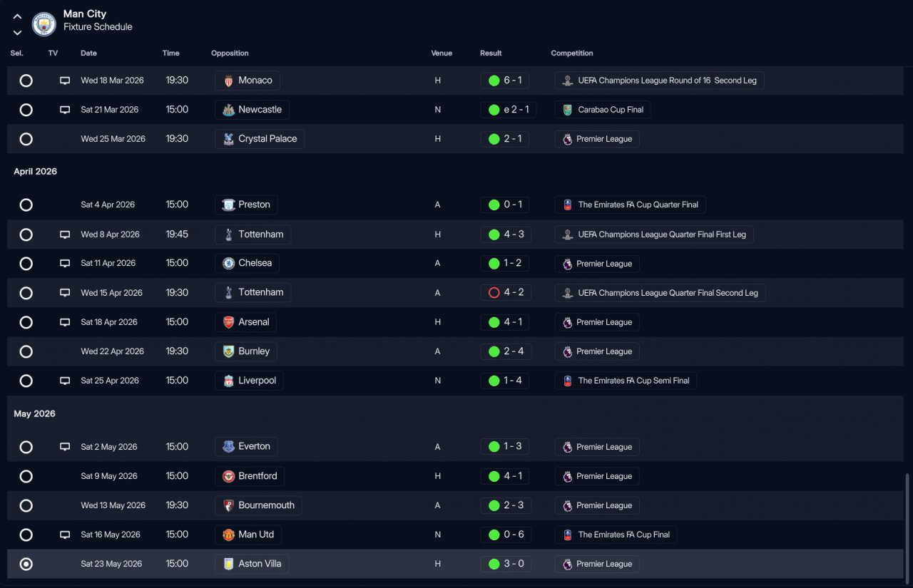Sort by the Opposition column header
The height and width of the screenshot is (588, 913).
(230, 53)
